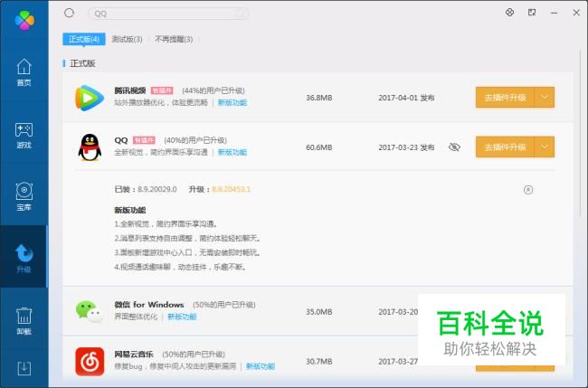Click the NetEase Cloud Music icon
The image size is (588, 388).
(x=90, y=362)
